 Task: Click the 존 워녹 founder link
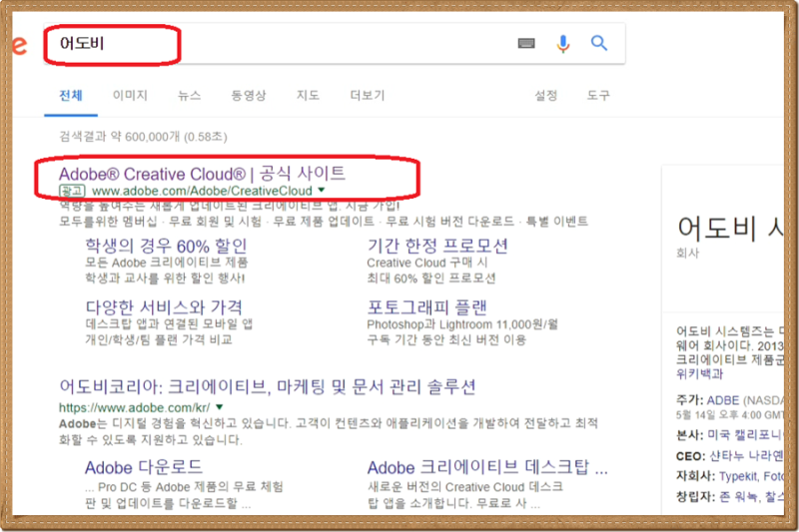738,497
